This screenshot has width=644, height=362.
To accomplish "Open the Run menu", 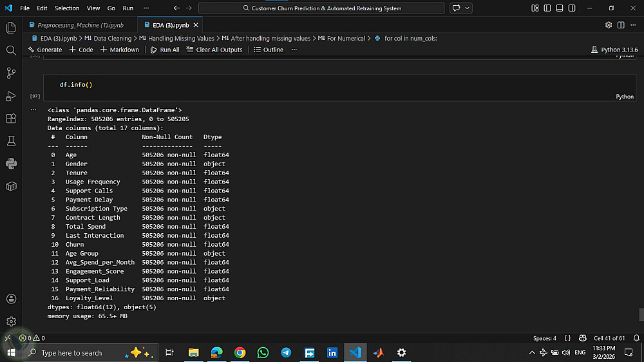I will coord(128,8).
